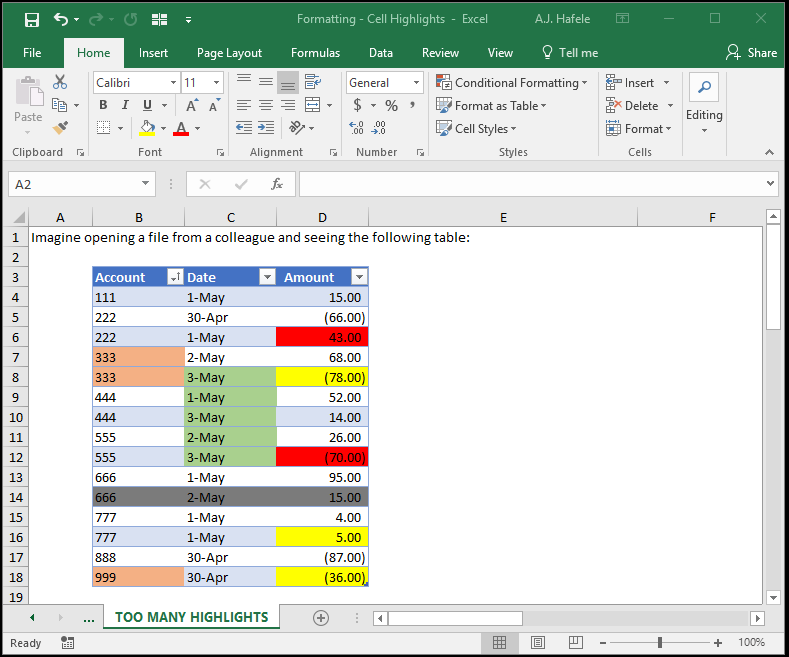Open the General number format dropdown

tap(417, 83)
